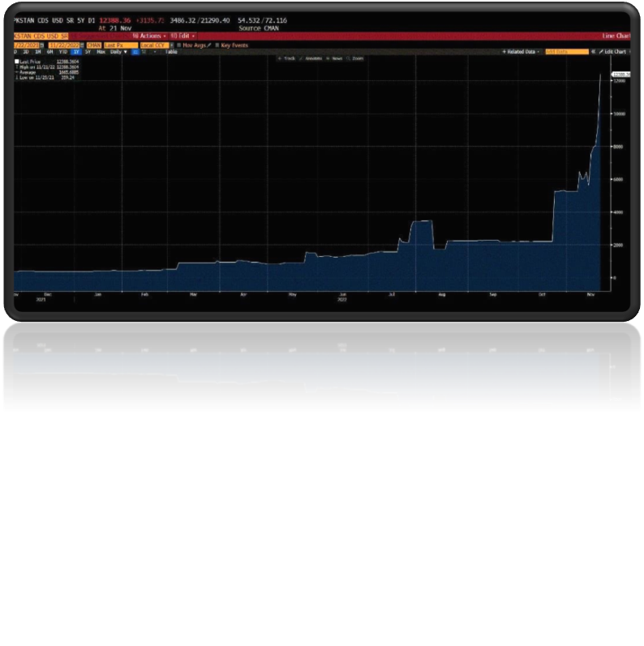
Task: Open the 98) Actions menu
Action: tap(149, 36)
